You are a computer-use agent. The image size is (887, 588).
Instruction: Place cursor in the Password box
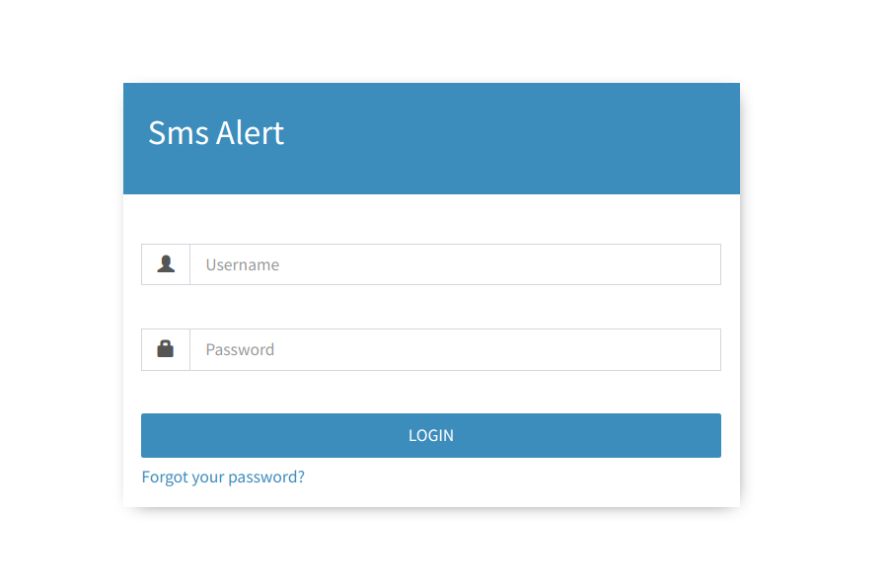455,349
